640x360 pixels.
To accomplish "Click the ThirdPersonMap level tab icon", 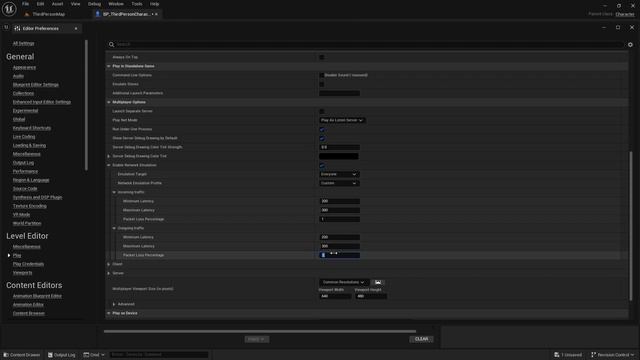I will tap(27, 14).
